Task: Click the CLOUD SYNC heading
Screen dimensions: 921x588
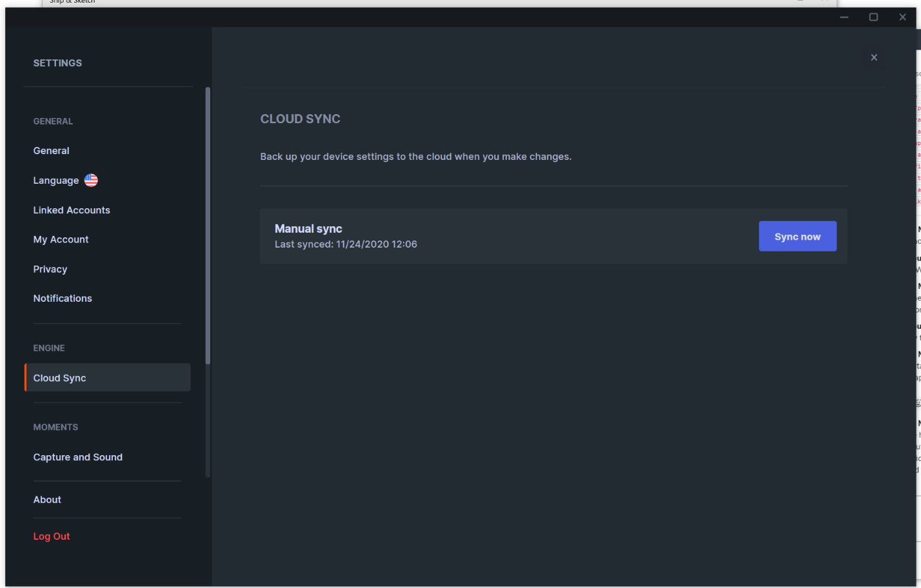Action: 301,119
